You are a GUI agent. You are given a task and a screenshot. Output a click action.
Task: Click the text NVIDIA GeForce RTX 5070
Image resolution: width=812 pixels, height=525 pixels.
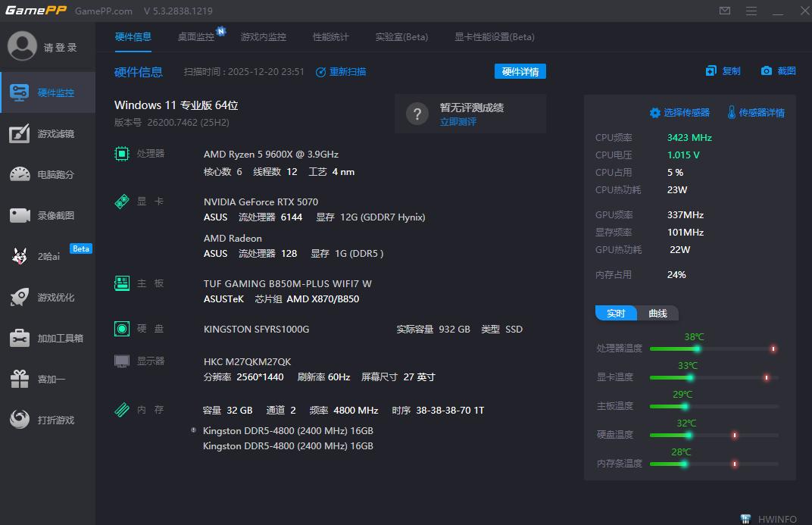261,202
